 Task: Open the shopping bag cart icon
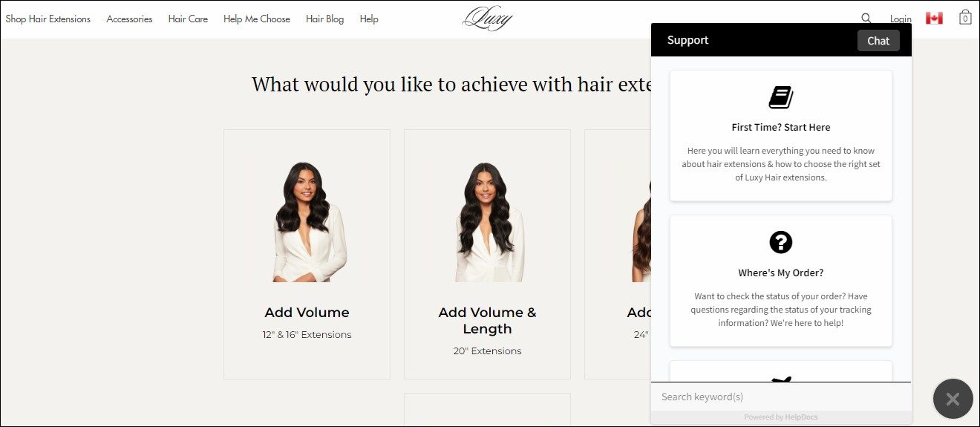[965, 17]
